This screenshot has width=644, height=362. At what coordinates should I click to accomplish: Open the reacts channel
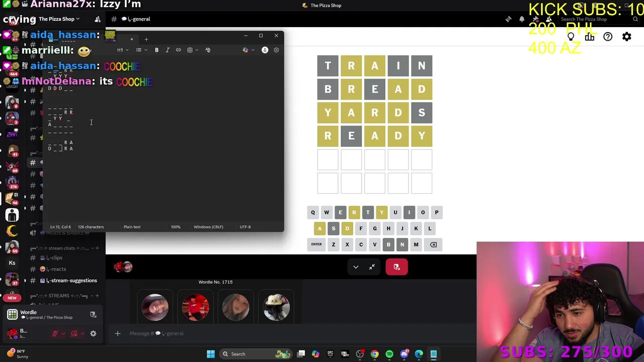53,269
